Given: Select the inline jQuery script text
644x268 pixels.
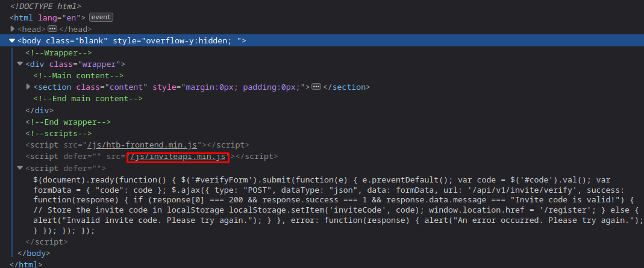Looking at the screenshot, I should coord(338,205).
